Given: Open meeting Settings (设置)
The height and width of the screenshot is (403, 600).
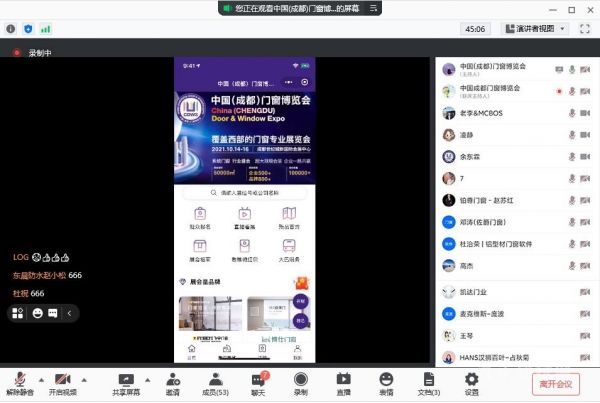Looking at the screenshot, I should tap(471, 379).
